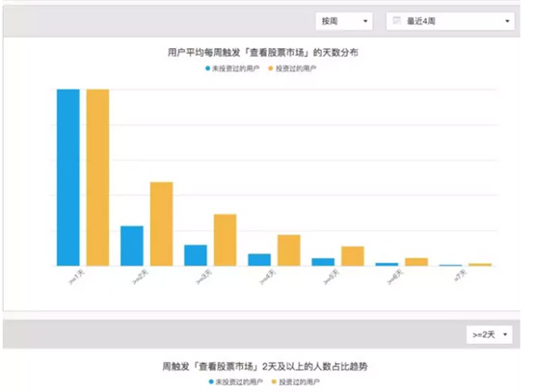Open the 按周 granularity dropdown

click(344, 21)
